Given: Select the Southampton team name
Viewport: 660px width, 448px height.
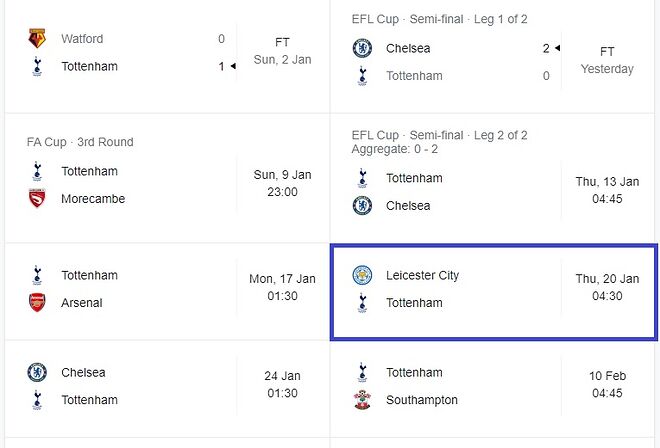Looking at the screenshot, I should (422, 400).
